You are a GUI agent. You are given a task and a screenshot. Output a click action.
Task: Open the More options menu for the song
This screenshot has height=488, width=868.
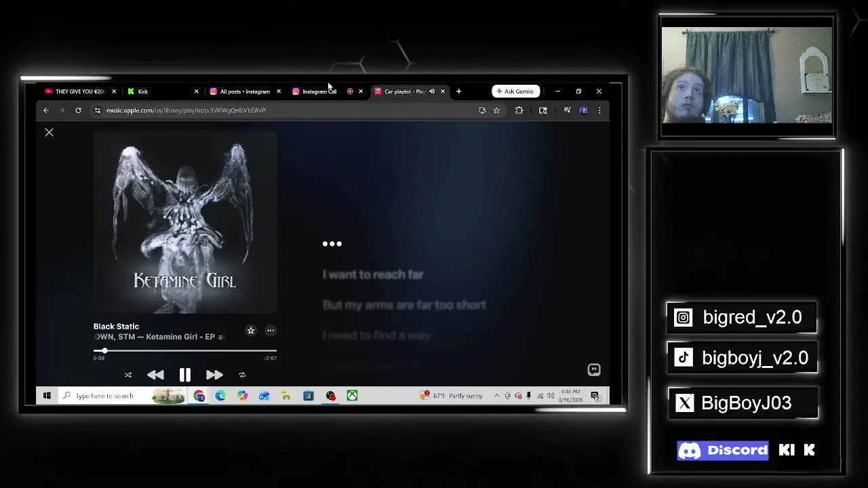pos(271,331)
